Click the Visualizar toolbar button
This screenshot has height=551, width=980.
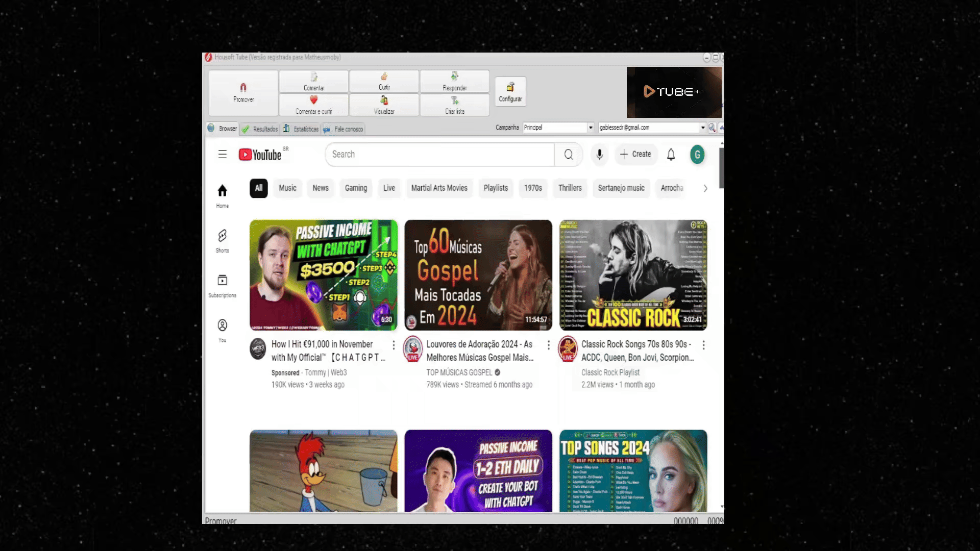(x=384, y=105)
